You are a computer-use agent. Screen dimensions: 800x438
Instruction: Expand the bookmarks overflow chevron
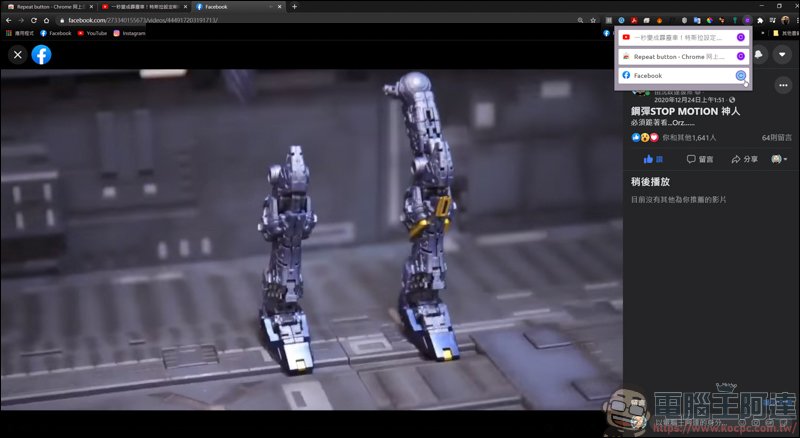tap(764, 33)
